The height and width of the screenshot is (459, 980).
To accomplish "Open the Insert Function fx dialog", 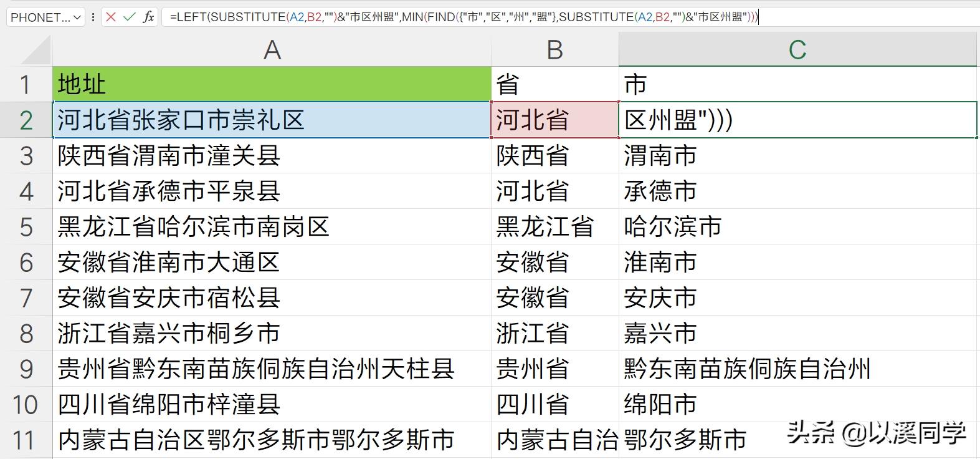I will coord(148,17).
